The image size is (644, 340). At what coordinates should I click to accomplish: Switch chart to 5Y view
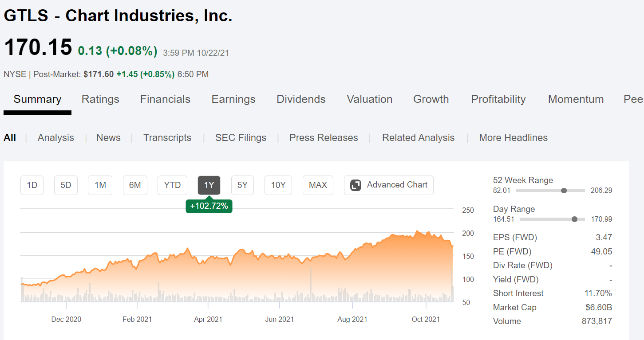pyautogui.click(x=242, y=185)
